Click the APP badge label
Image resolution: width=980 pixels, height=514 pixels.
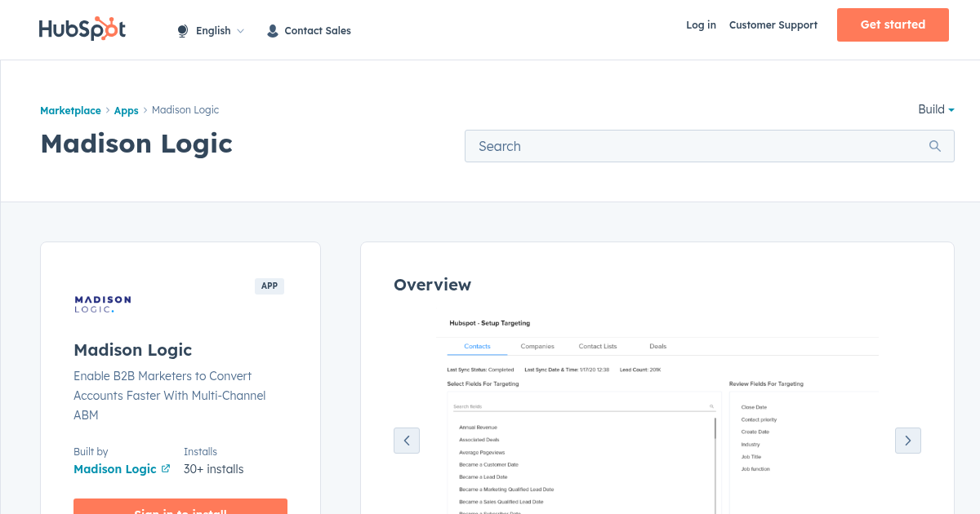(269, 286)
